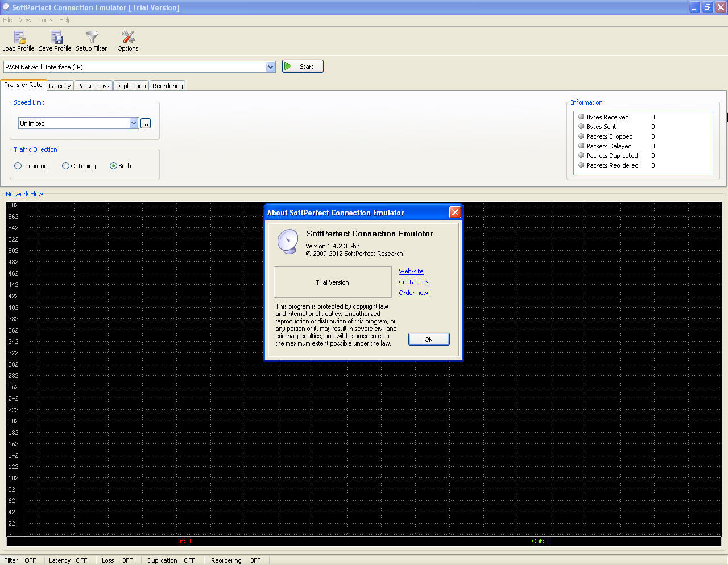Restore down the main window
Viewport: 728px width, 565px height.
tap(708, 7)
